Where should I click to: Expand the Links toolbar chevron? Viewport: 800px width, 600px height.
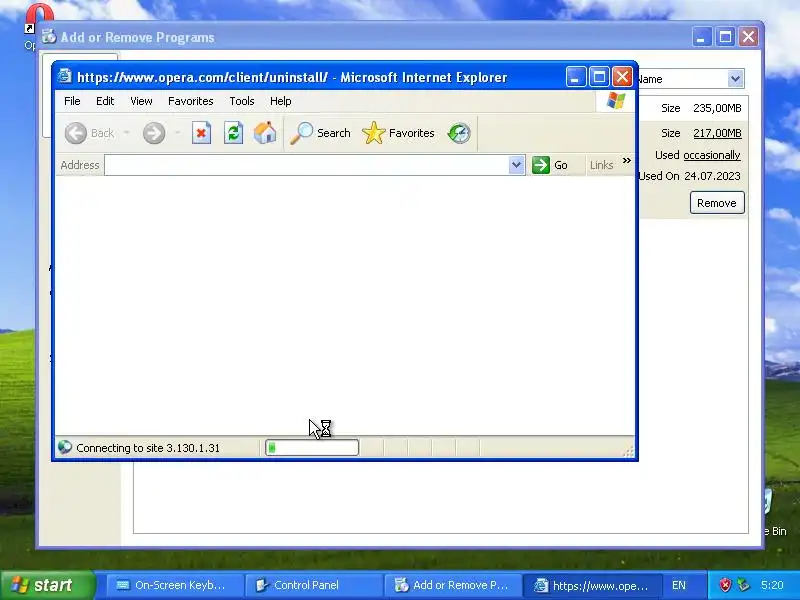(627, 161)
